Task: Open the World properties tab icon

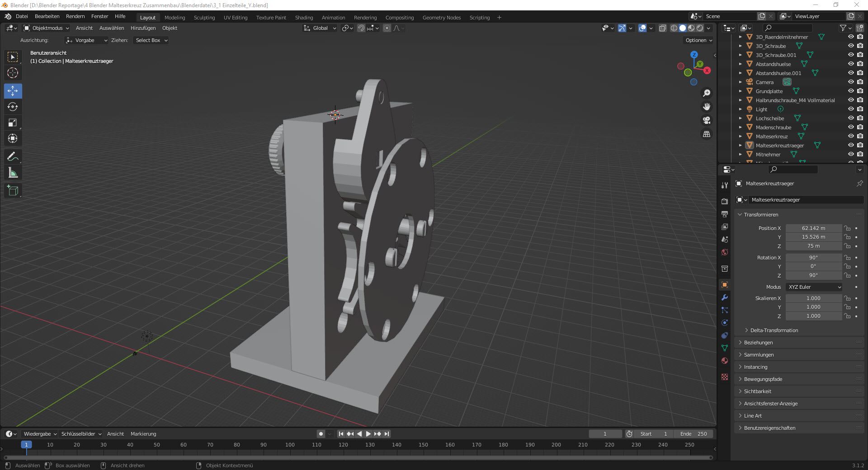Action: click(x=725, y=252)
